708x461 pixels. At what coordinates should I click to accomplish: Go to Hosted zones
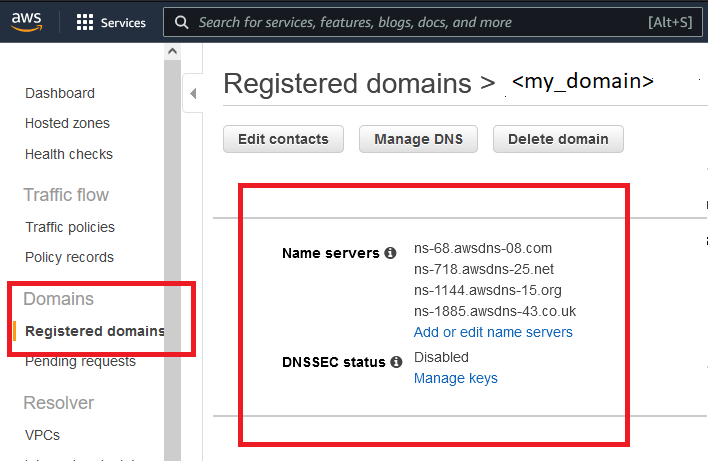click(67, 123)
